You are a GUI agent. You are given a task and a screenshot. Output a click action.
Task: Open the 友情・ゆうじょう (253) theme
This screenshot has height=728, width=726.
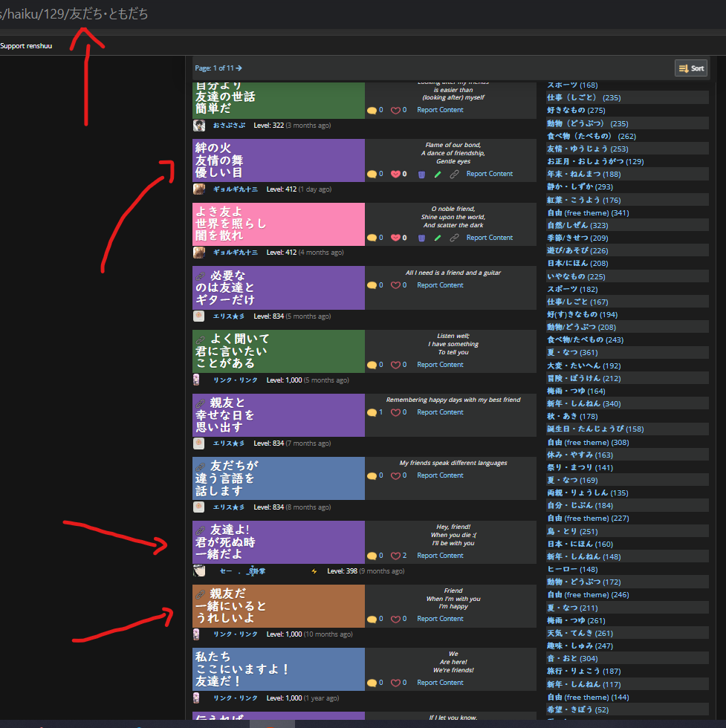click(587, 149)
